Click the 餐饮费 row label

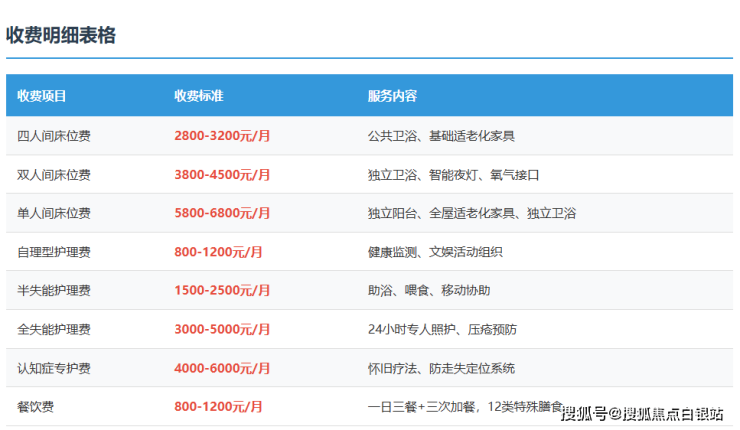click(x=35, y=407)
